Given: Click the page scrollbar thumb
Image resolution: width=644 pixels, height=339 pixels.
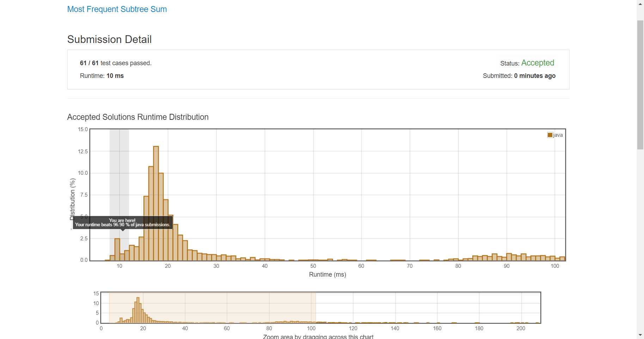Looking at the screenshot, I should 640,85.
